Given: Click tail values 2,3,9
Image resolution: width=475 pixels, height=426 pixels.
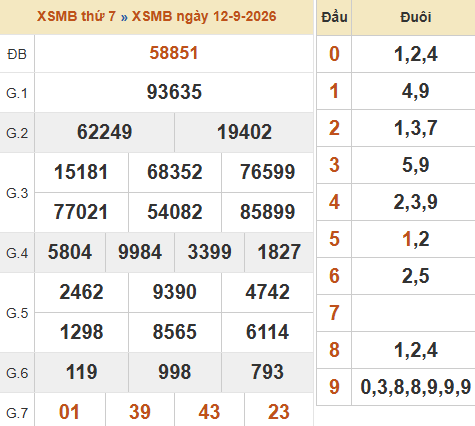Looking at the screenshot, I should coord(415,202).
